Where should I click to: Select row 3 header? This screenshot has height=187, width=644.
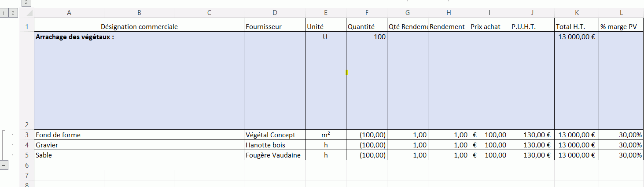[27, 135]
